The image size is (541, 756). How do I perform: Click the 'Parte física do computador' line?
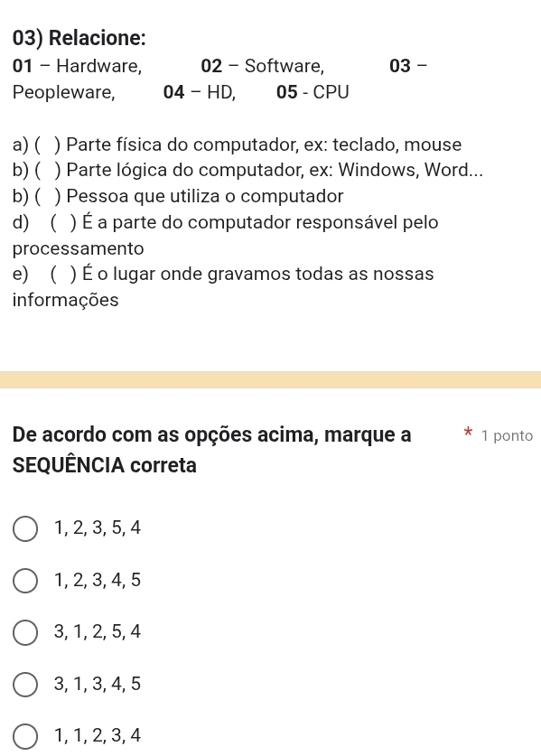[x=238, y=145]
